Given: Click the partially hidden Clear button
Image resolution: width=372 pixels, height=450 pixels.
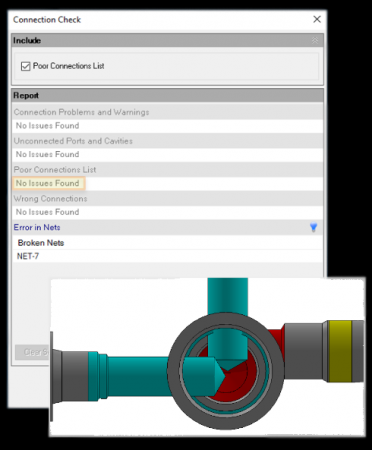Looking at the screenshot, I should pos(33,352).
